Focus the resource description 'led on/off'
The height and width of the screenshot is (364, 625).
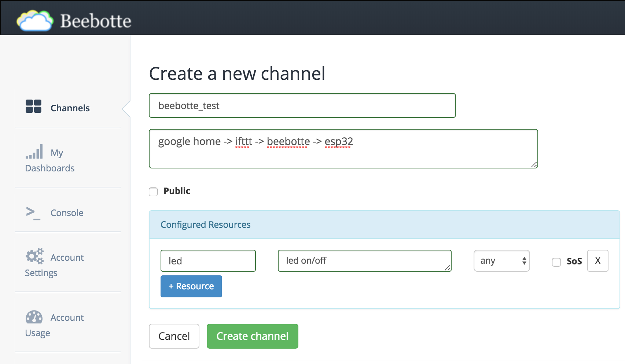point(365,261)
